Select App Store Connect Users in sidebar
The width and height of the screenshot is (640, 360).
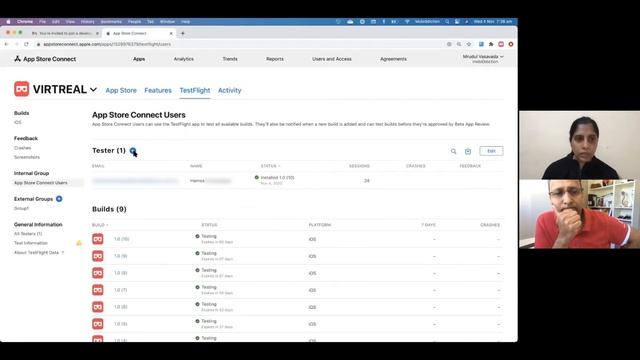point(41,183)
